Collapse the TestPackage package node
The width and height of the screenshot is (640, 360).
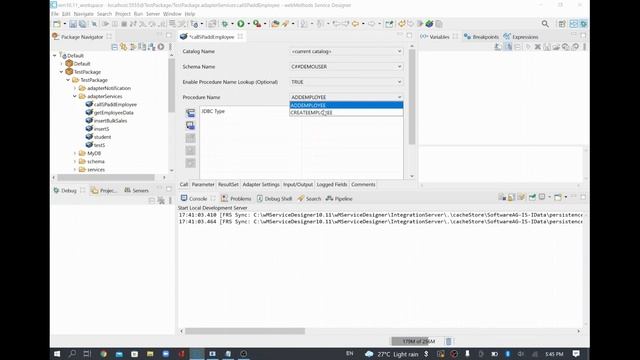point(61,72)
